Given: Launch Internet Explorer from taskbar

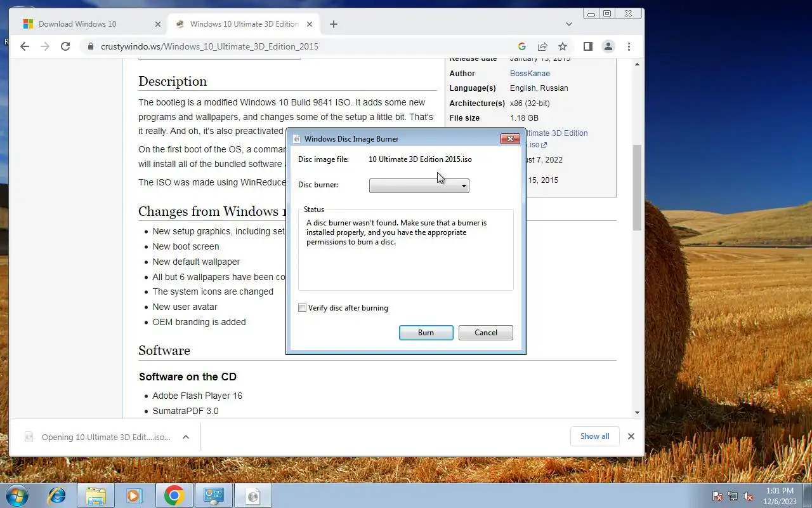Looking at the screenshot, I should [57, 495].
